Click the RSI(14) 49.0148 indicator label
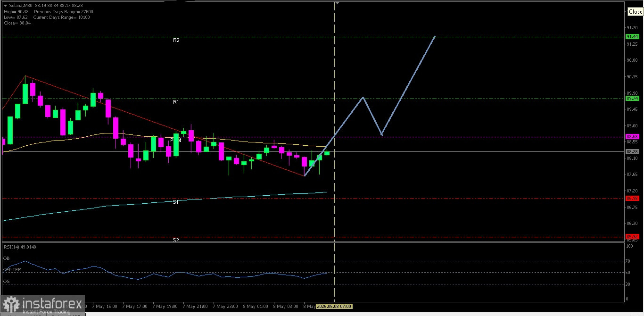The image size is (644, 316). click(x=20, y=247)
